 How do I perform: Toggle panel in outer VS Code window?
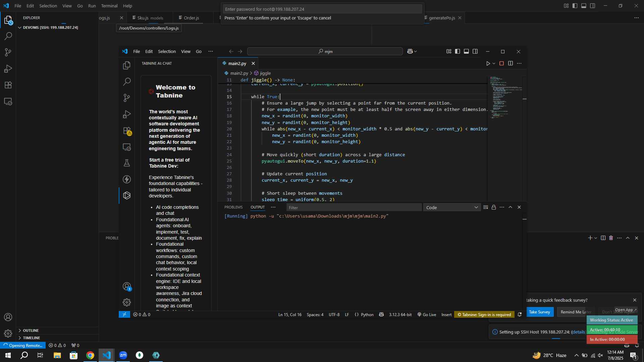point(584,6)
